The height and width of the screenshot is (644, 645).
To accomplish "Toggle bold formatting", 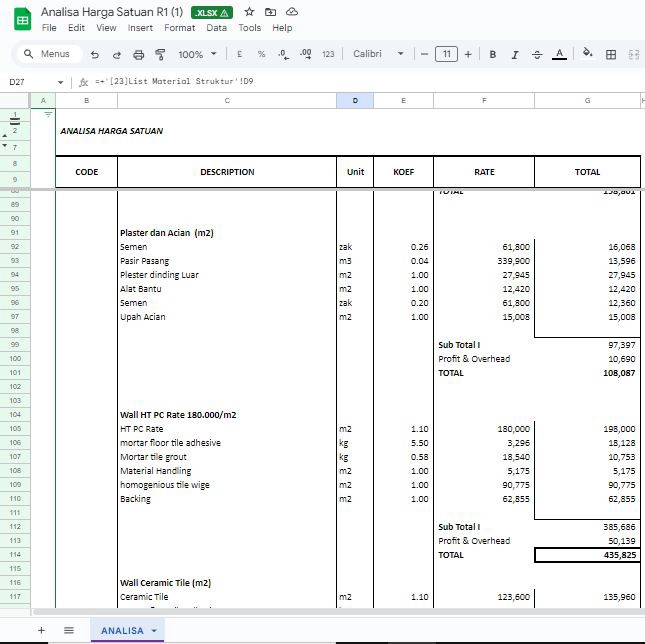I will coord(492,54).
